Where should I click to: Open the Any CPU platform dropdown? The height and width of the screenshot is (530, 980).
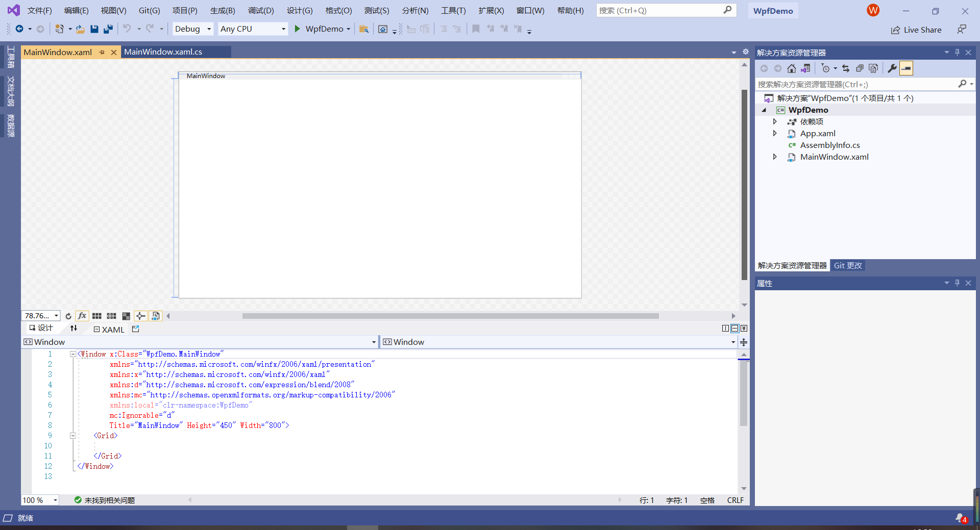(x=253, y=29)
